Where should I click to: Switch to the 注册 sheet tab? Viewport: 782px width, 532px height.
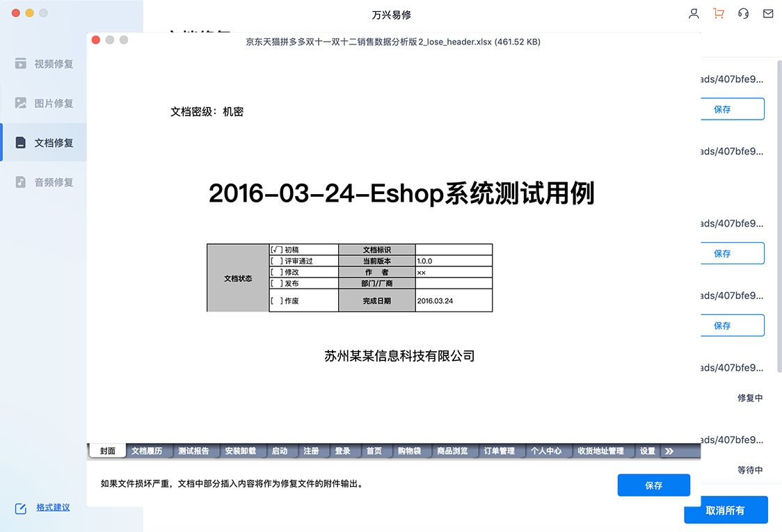[x=311, y=451]
